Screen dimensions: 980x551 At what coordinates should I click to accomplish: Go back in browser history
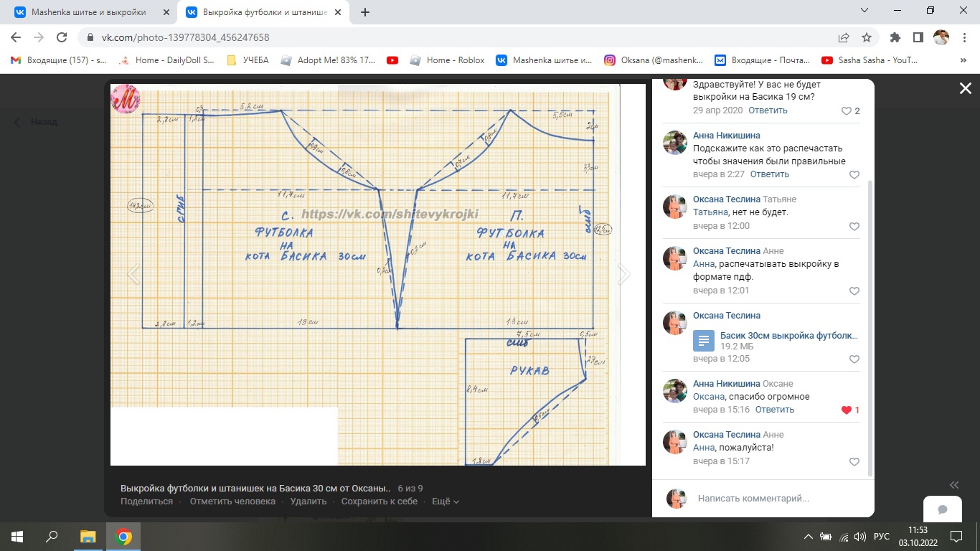point(16,37)
